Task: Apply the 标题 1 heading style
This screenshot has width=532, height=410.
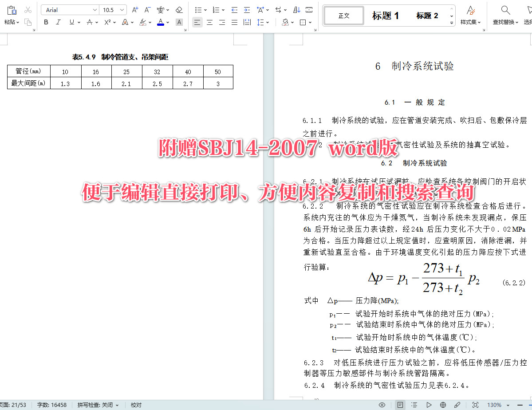Action: 385,16
